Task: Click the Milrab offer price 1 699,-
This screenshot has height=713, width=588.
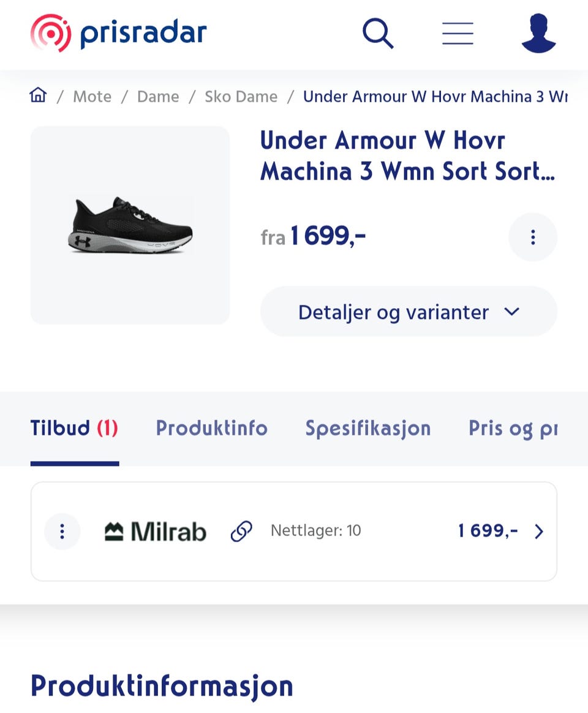Action: click(488, 531)
